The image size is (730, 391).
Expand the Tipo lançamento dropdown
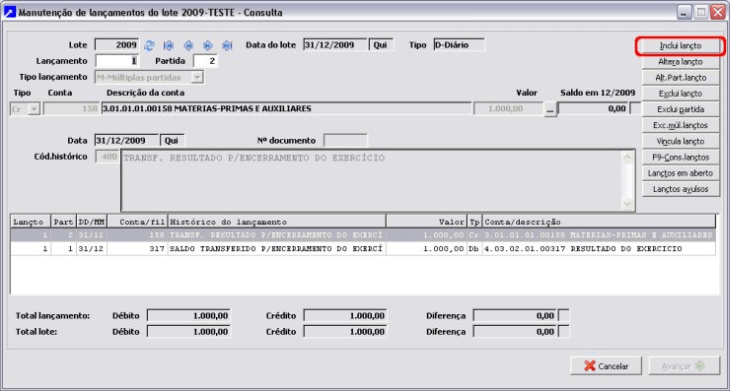click(x=197, y=77)
